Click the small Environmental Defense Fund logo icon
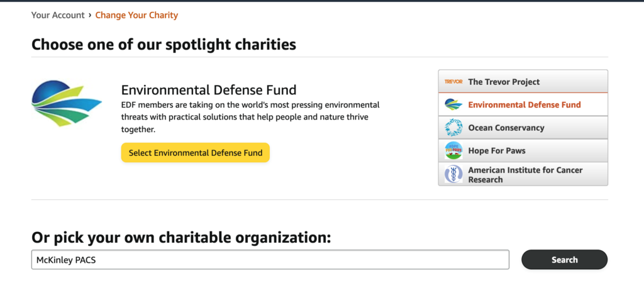The height and width of the screenshot is (293, 644). (x=453, y=104)
